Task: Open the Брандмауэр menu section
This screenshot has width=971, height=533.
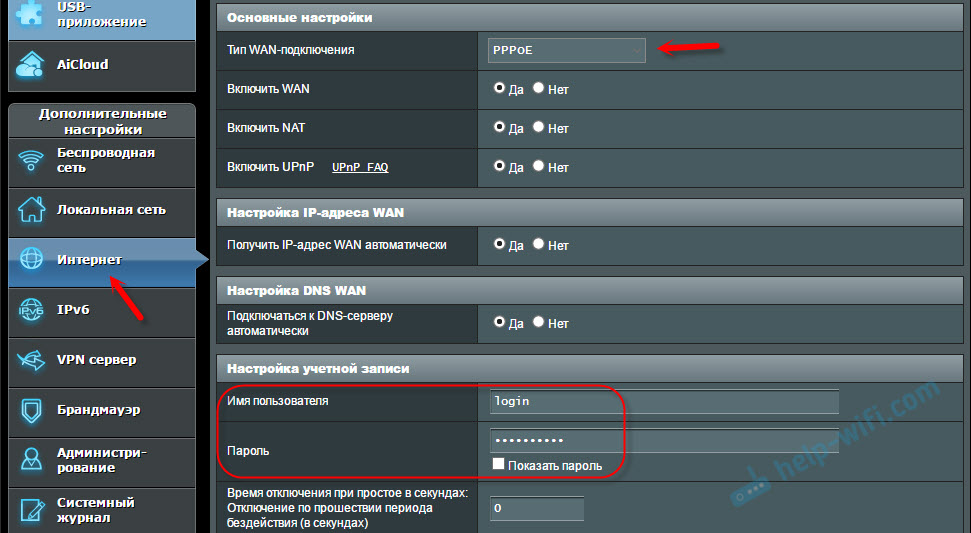Action: [x=98, y=410]
